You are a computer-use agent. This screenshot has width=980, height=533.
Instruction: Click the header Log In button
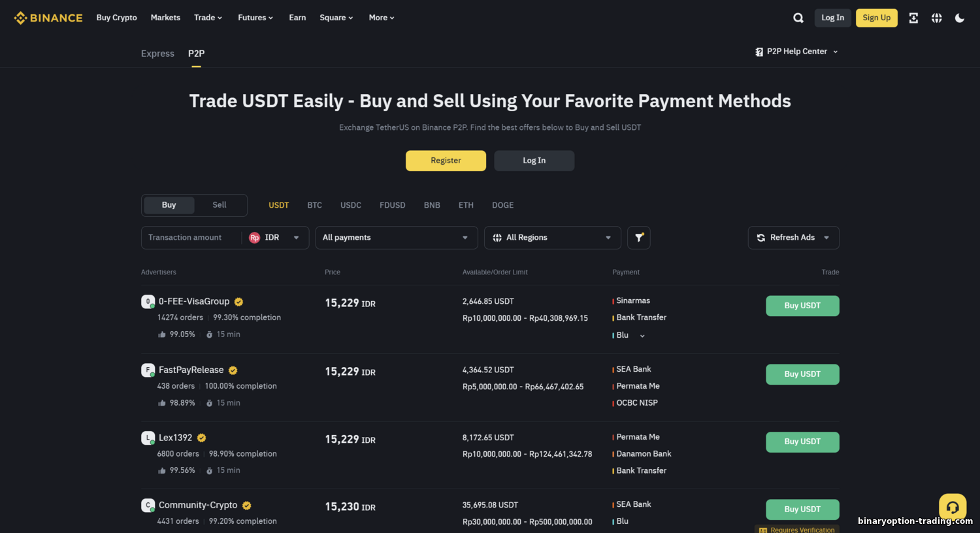tap(832, 18)
